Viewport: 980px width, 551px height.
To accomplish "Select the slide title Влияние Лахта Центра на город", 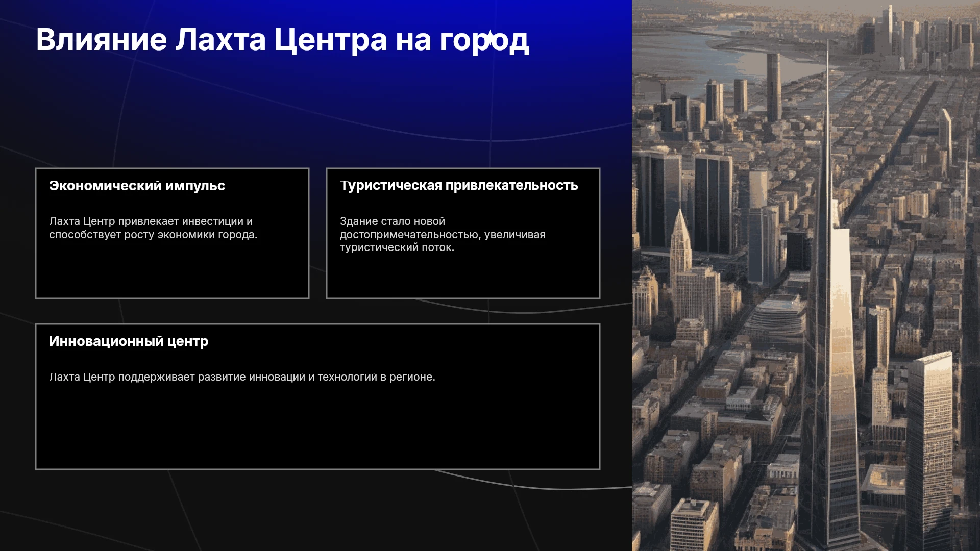I will (282, 40).
